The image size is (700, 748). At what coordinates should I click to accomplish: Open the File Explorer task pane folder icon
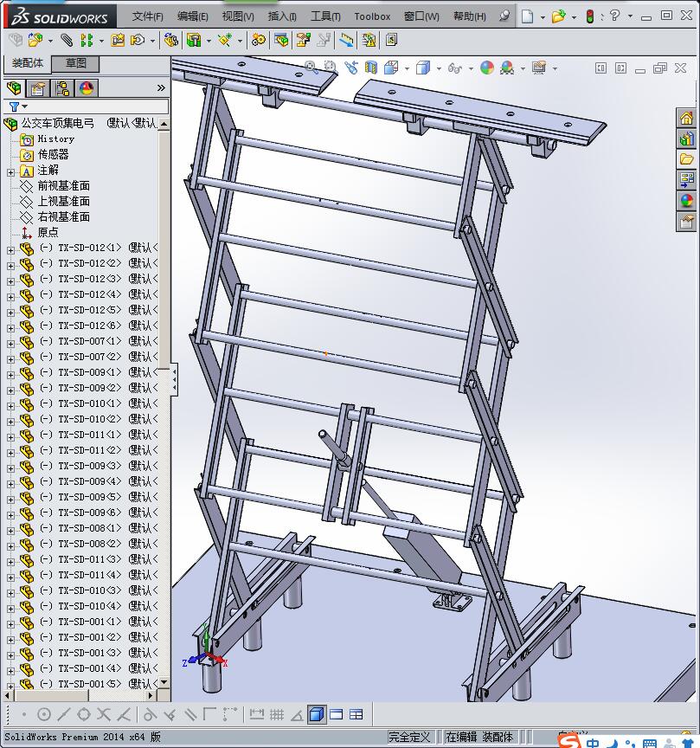pos(686,159)
